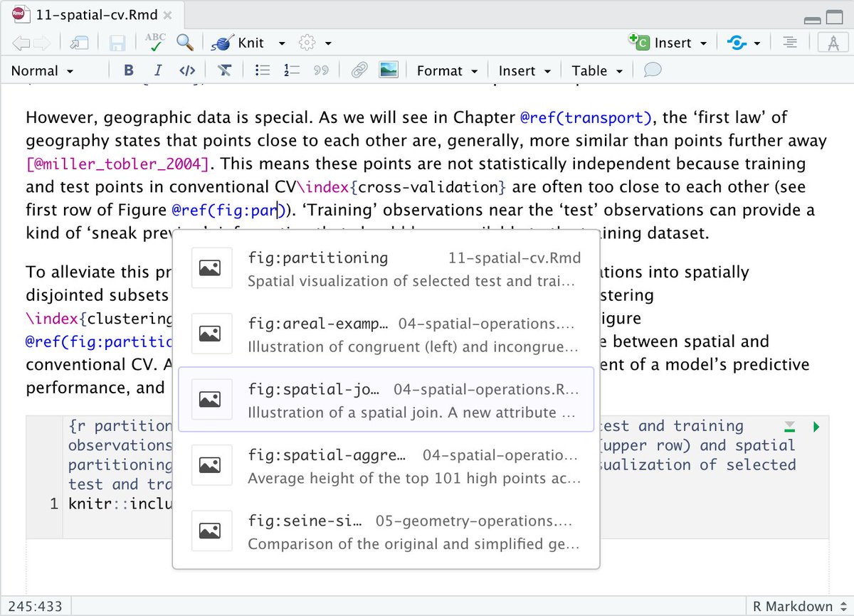Insert bulleted list
The height and width of the screenshot is (616, 854).
(263, 70)
